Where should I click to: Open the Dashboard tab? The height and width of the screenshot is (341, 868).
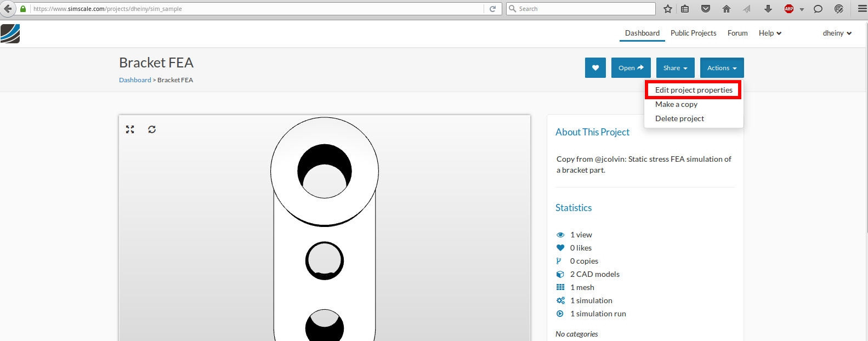(x=642, y=33)
